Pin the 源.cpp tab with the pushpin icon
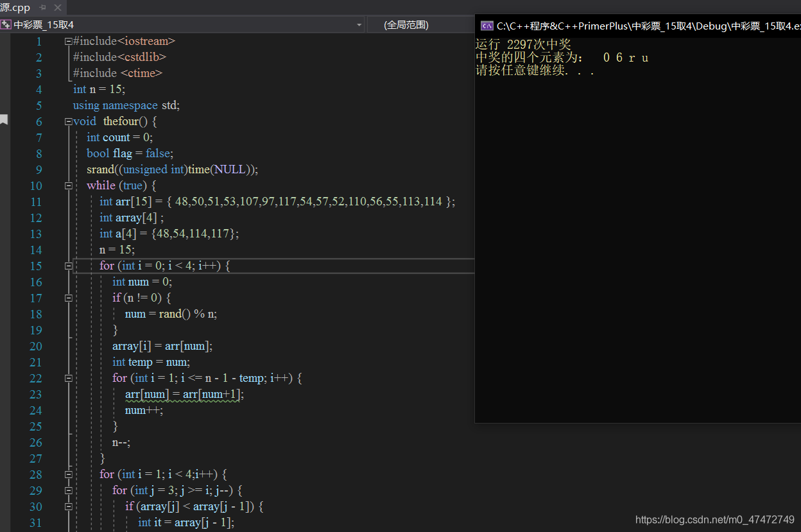The height and width of the screenshot is (532, 801). 43,8
